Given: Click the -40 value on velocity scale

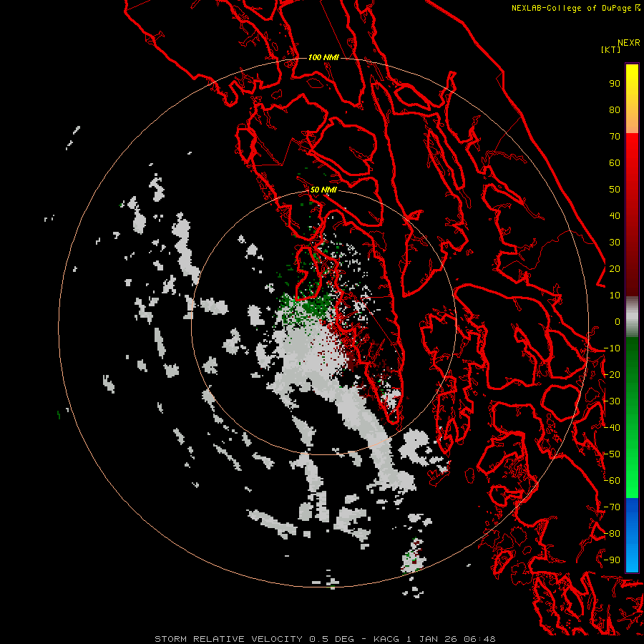Looking at the screenshot, I should (x=612, y=428).
